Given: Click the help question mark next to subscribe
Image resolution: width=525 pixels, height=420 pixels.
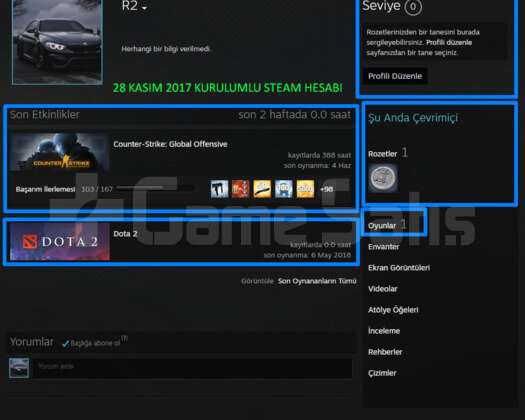Looking at the screenshot, I should [x=124, y=338].
